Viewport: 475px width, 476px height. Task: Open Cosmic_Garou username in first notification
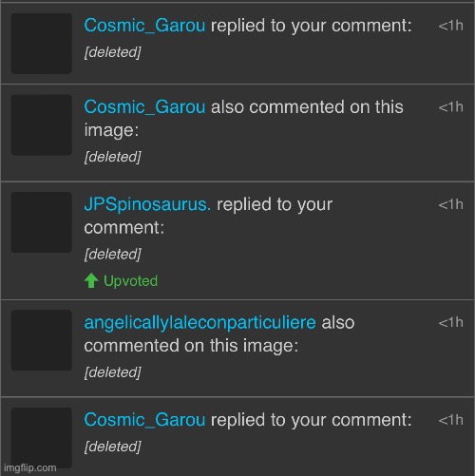coord(144,26)
